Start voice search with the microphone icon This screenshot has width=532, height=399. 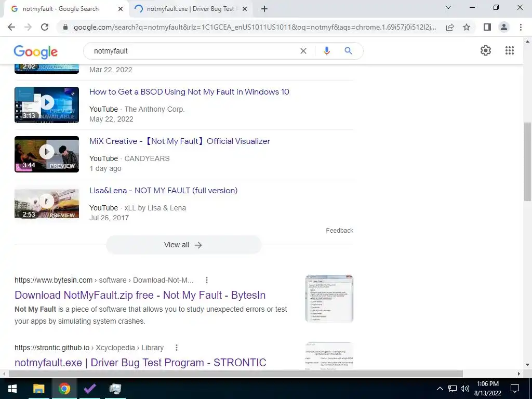click(327, 51)
